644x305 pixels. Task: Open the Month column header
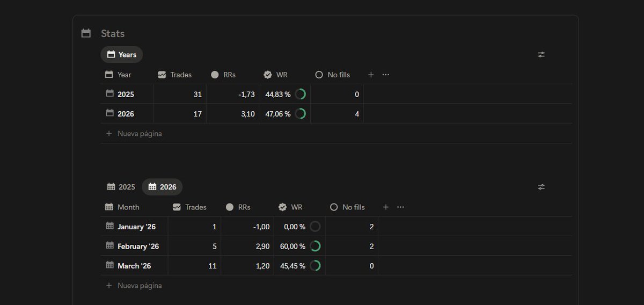click(122, 207)
